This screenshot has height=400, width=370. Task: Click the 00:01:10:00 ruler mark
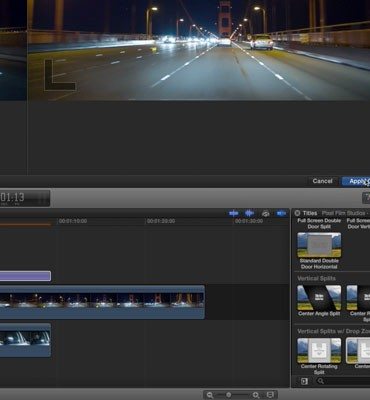pyautogui.click(x=73, y=221)
